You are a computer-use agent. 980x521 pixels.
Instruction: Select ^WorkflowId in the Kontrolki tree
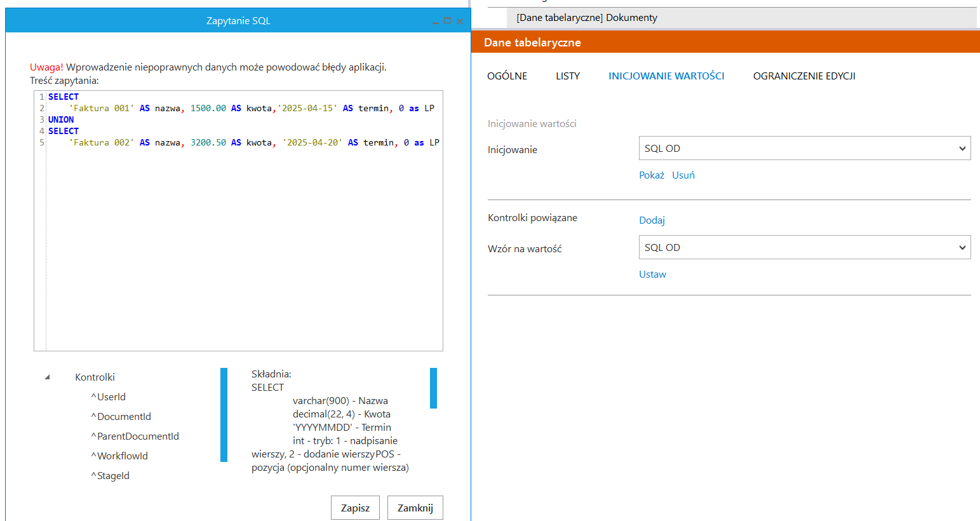[119, 456]
